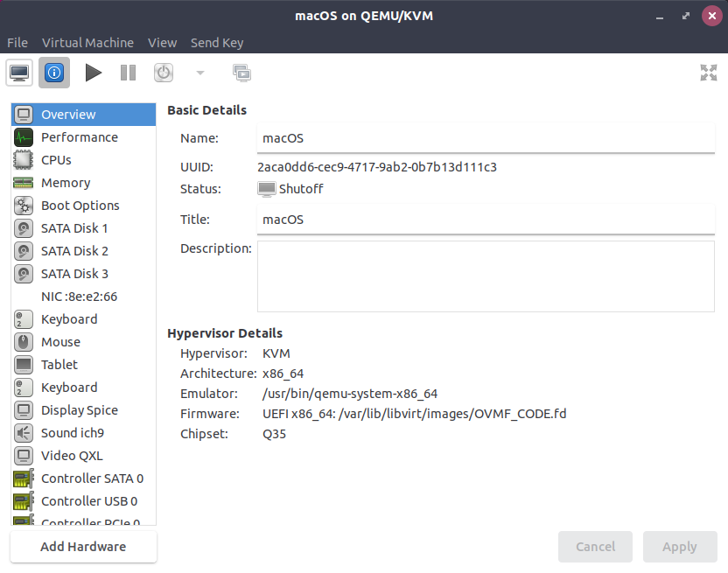728x573 pixels.
Task: Click inside the Description text area
Action: coord(486,276)
